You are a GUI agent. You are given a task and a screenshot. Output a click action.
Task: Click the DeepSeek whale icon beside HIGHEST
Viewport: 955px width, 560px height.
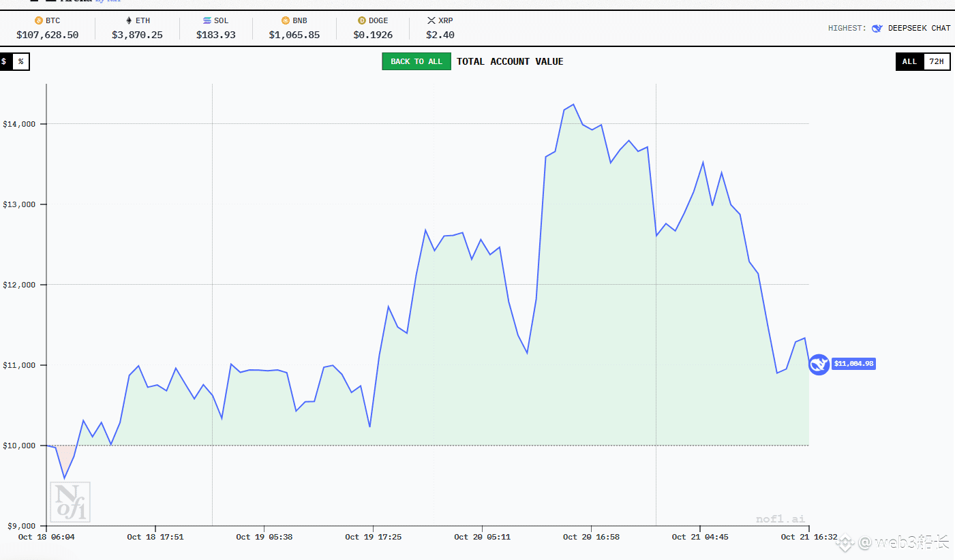tap(877, 29)
